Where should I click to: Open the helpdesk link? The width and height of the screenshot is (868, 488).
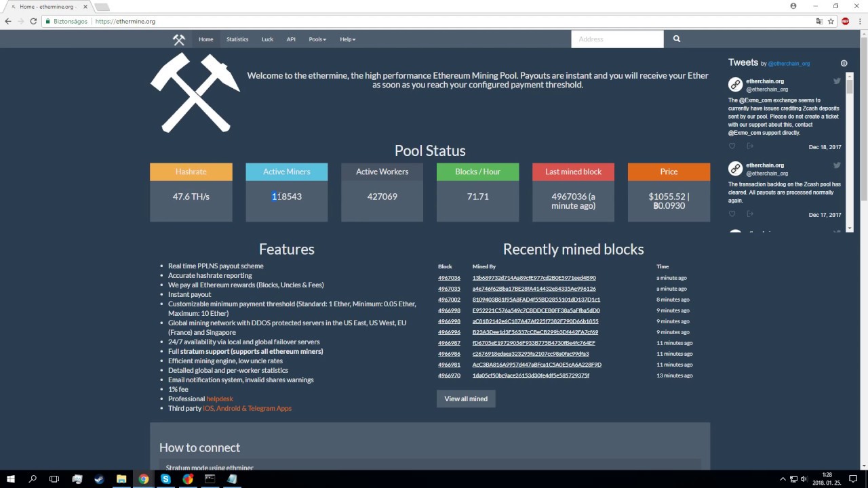click(x=220, y=399)
